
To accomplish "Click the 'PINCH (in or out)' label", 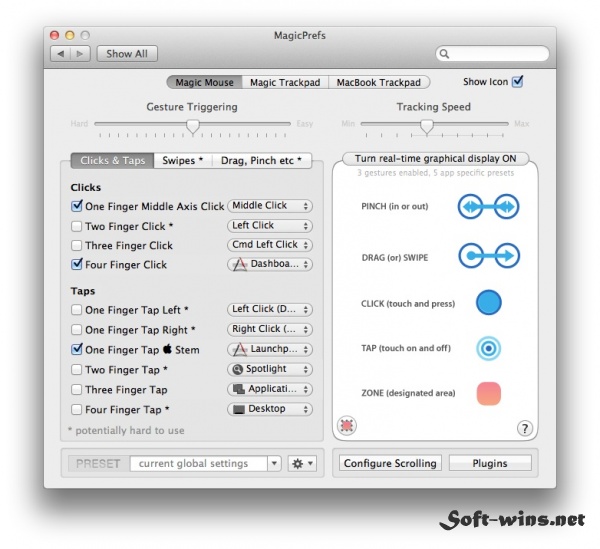I will pyautogui.click(x=395, y=207).
